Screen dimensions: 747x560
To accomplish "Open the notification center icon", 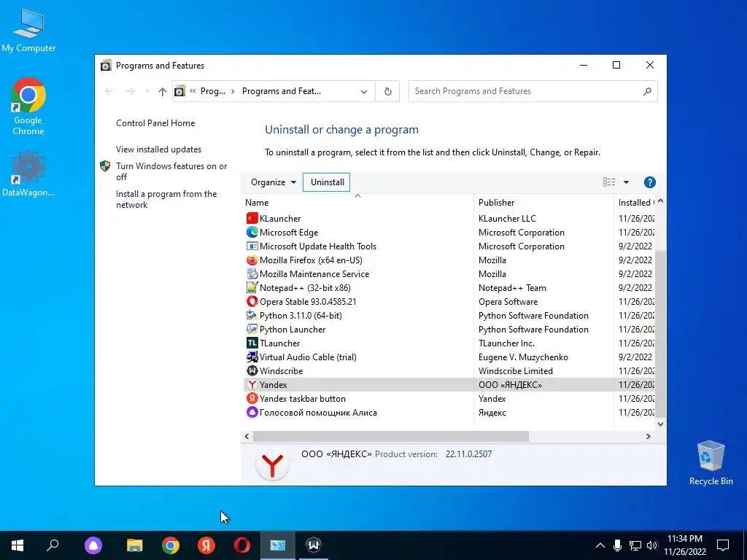I will point(723,545).
